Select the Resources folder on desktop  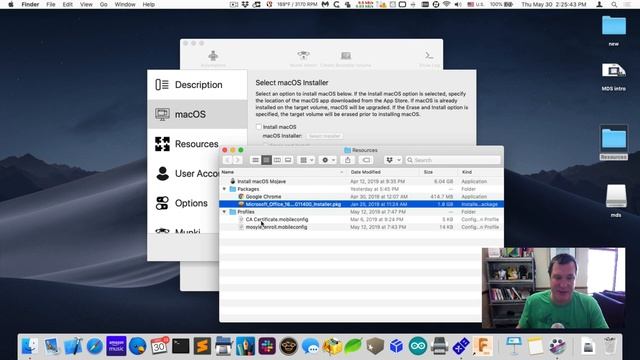613,143
